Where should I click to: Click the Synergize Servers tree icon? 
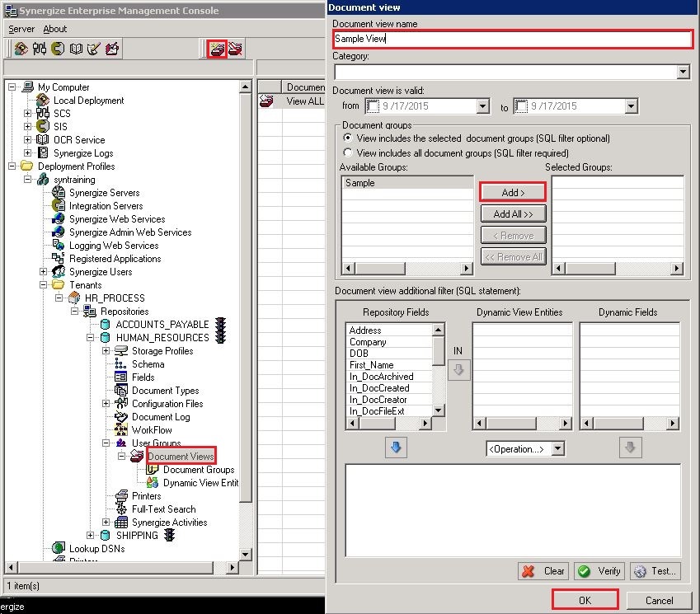tap(59, 193)
